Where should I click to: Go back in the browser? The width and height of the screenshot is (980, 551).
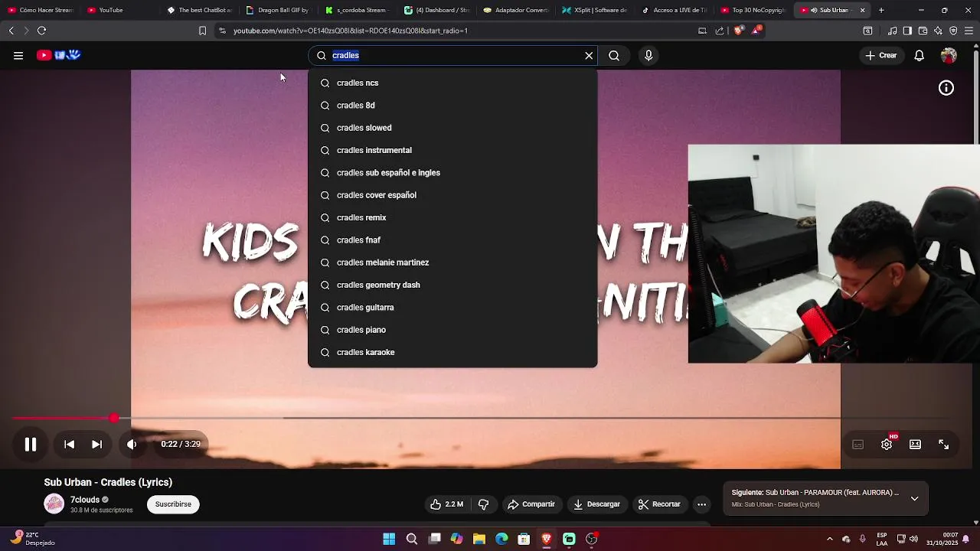pos(11,31)
